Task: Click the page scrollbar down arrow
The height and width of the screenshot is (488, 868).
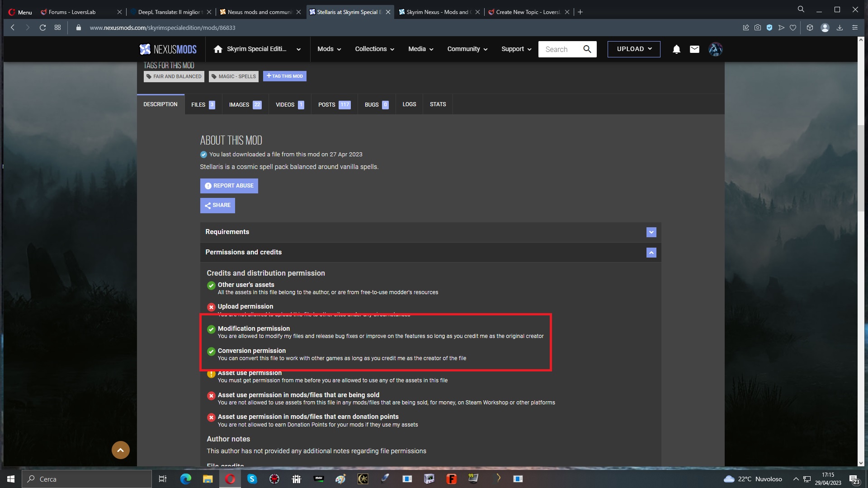Action: [x=861, y=463]
